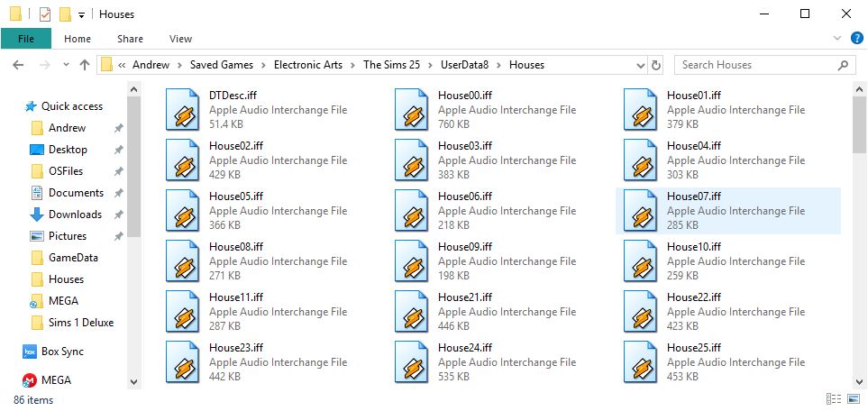Open the Recent locations dropdown arrow
Viewport: 868px width, 411px height.
tap(66, 65)
